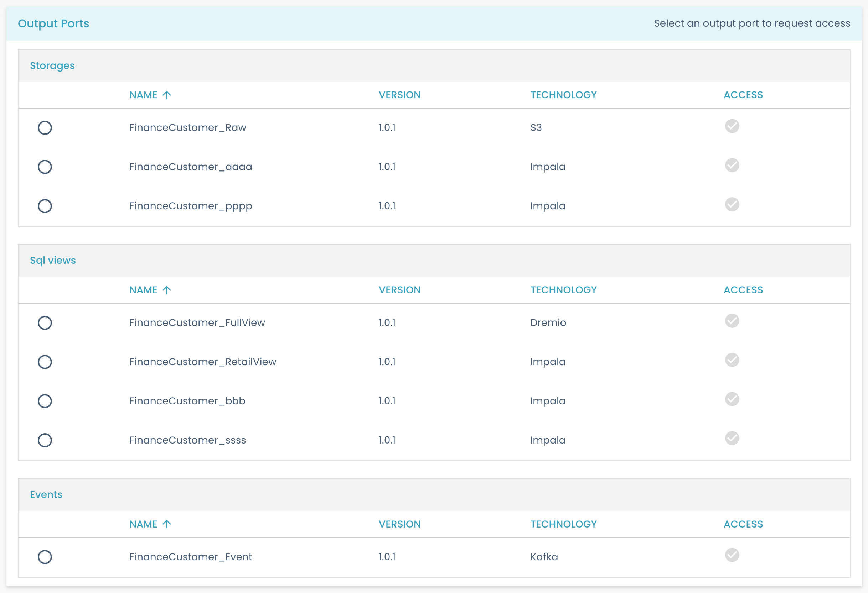Click the Events section header

46,494
